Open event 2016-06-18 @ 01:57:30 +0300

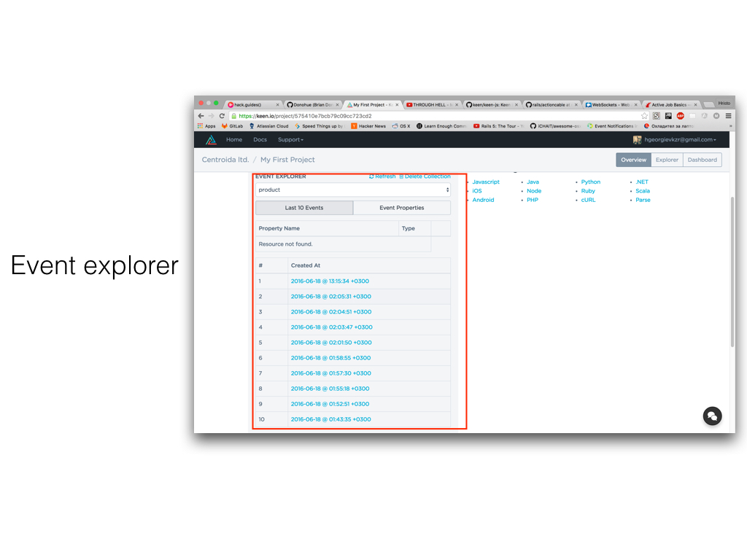point(330,373)
